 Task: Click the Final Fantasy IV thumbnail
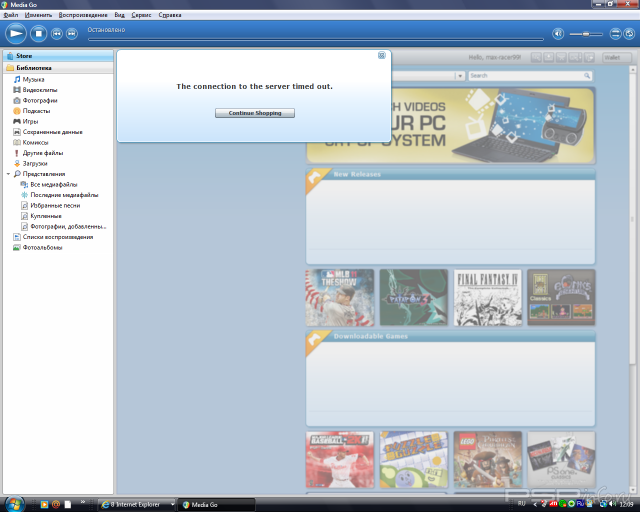[x=488, y=297]
